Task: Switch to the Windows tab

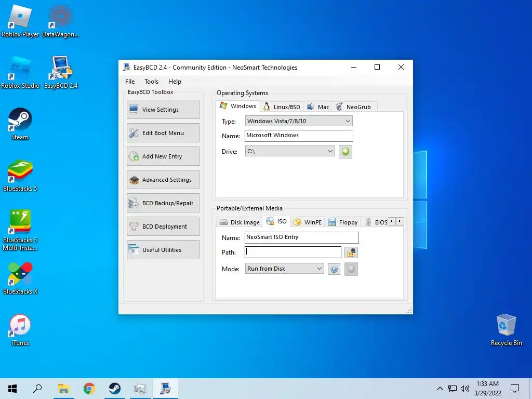Action: [x=238, y=106]
